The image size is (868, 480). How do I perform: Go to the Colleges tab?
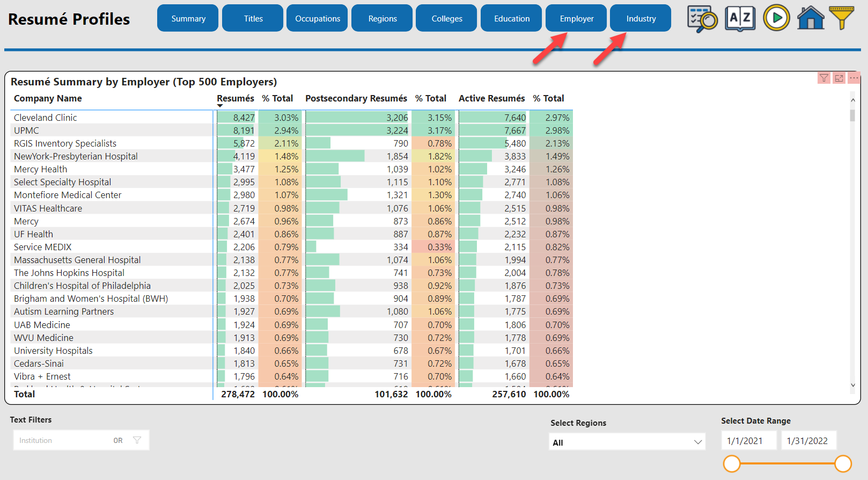pyautogui.click(x=446, y=18)
